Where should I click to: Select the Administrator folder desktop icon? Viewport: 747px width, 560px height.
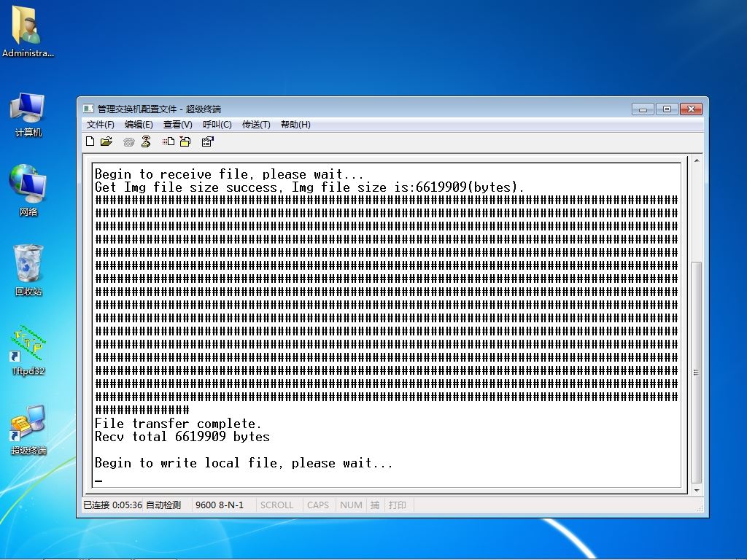tap(28, 32)
